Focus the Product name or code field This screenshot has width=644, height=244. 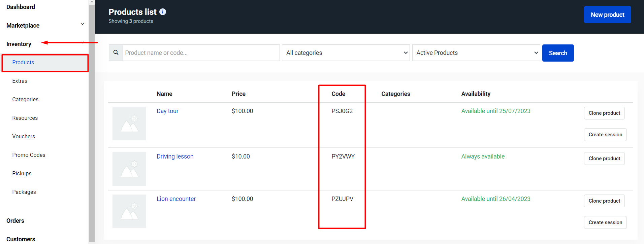(x=201, y=53)
